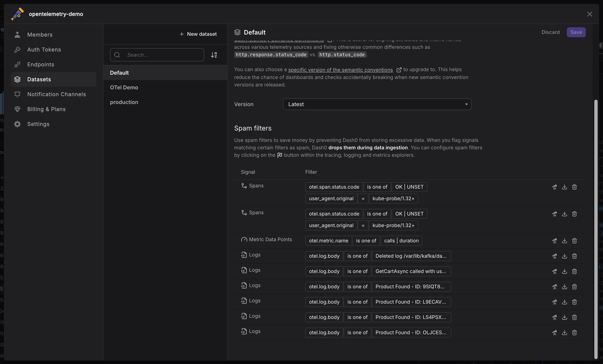
Task: Open the Auth Tokens settings page
Action: (44, 49)
